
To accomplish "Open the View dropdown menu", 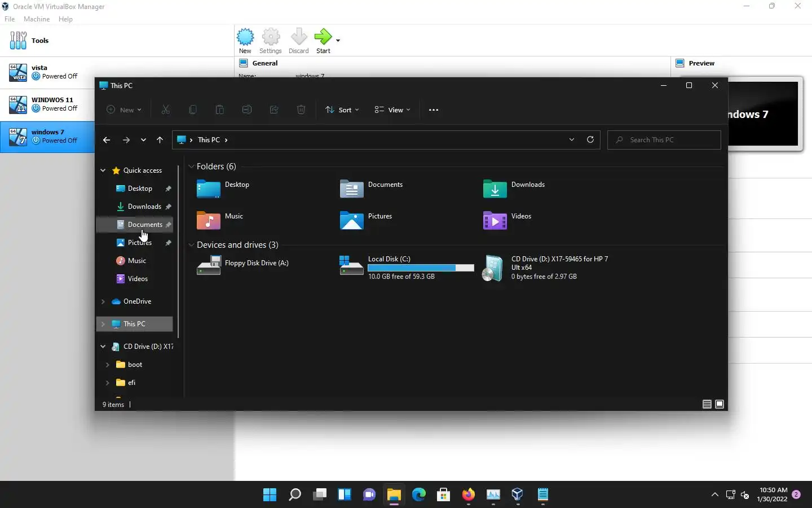I will coord(392,110).
